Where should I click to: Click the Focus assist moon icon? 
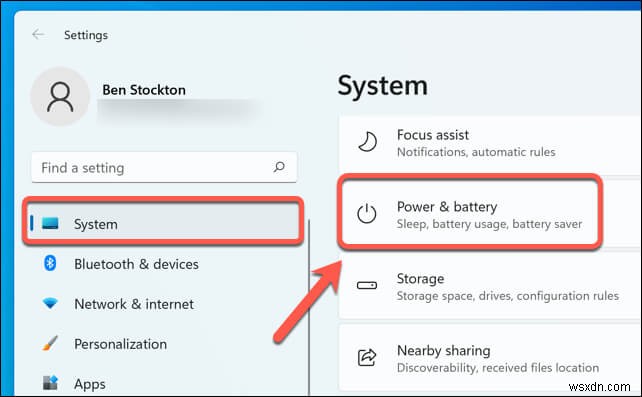coord(367,142)
